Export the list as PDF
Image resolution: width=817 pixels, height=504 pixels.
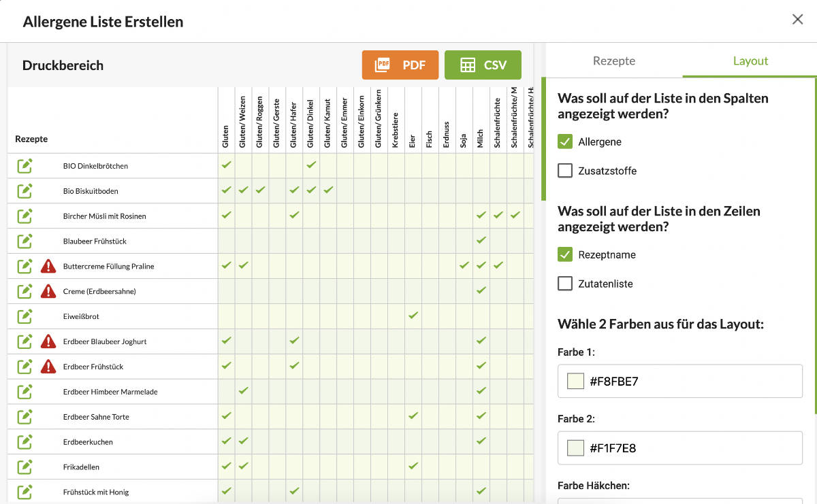(400, 65)
